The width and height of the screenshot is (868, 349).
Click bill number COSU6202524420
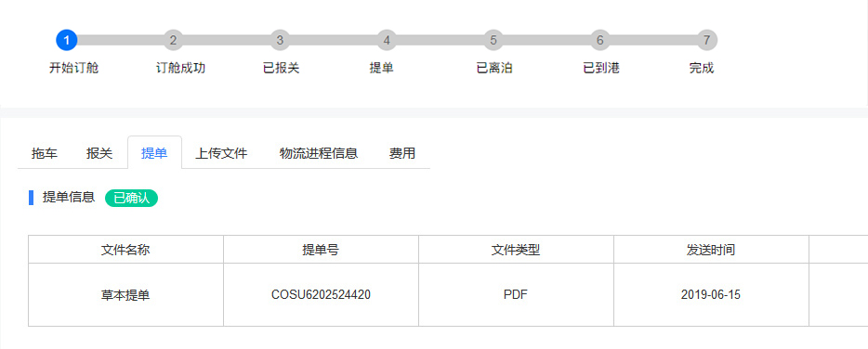[x=321, y=295]
